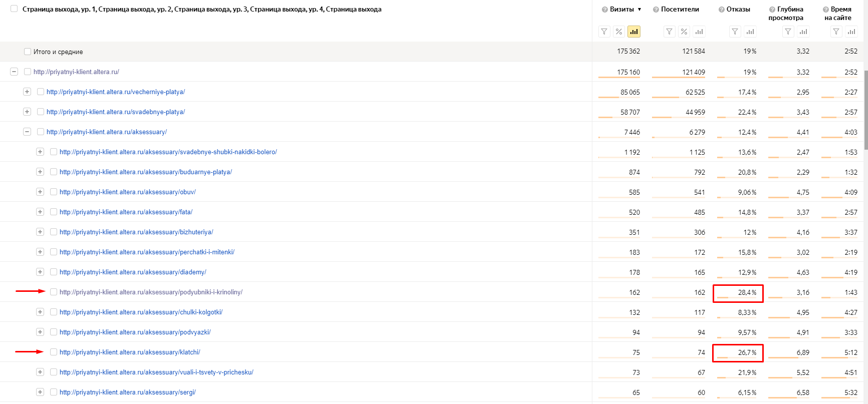This screenshot has width=868, height=404.
Task: Expand the perchatki-i-mitenki row
Action: click(40, 252)
